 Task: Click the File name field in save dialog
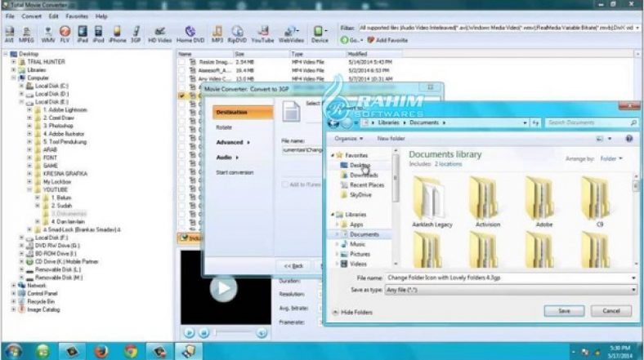tap(511, 278)
